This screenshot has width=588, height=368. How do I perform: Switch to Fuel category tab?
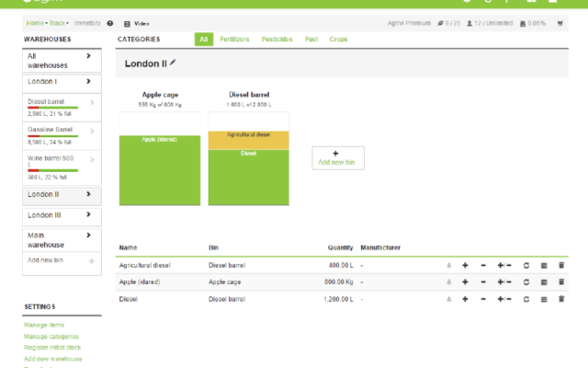pos(311,40)
